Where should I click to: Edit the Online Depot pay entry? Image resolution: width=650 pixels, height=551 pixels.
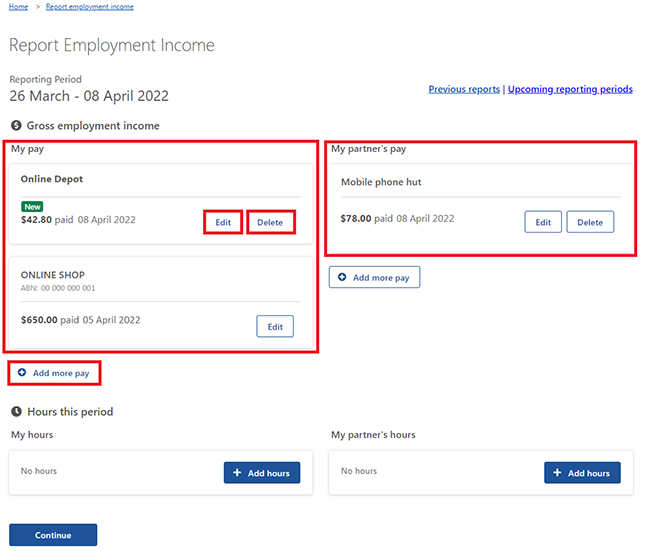(223, 222)
